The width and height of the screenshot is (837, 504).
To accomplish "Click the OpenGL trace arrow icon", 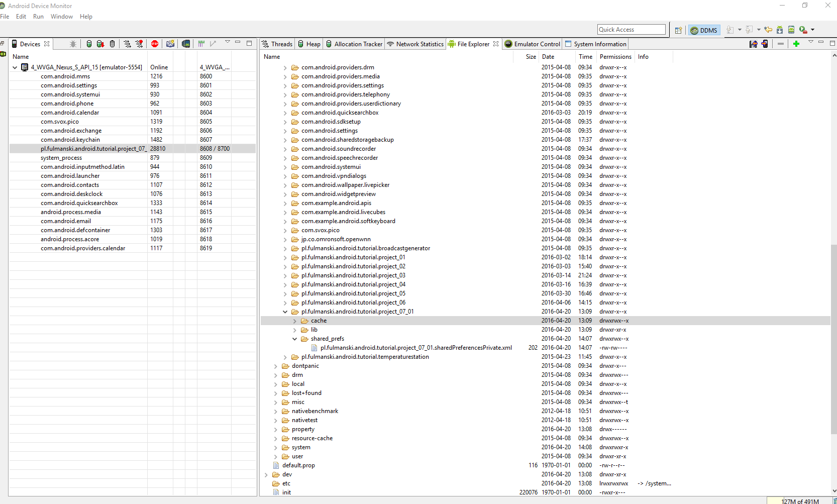I will tap(213, 44).
